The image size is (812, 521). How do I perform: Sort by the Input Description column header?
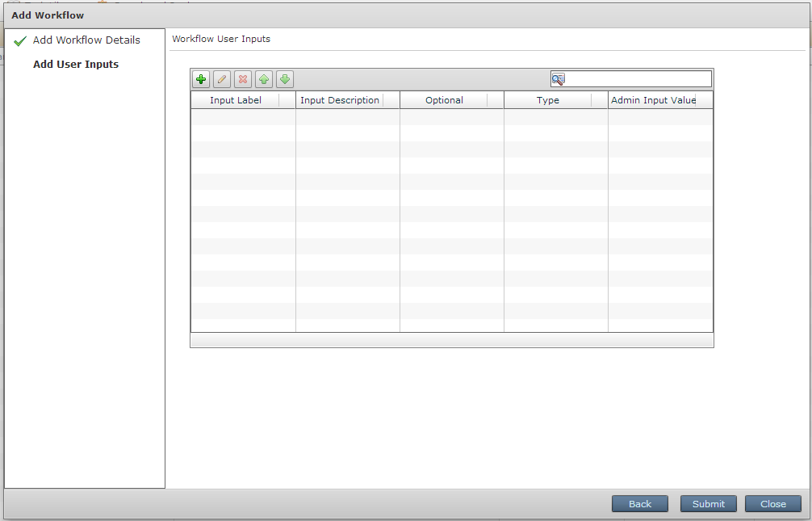(x=340, y=99)
